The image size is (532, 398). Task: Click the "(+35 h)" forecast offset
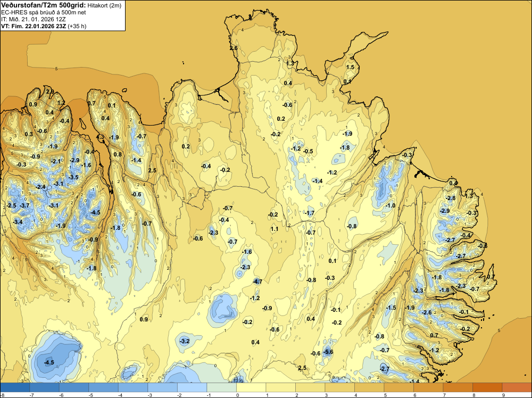point(77,26)
